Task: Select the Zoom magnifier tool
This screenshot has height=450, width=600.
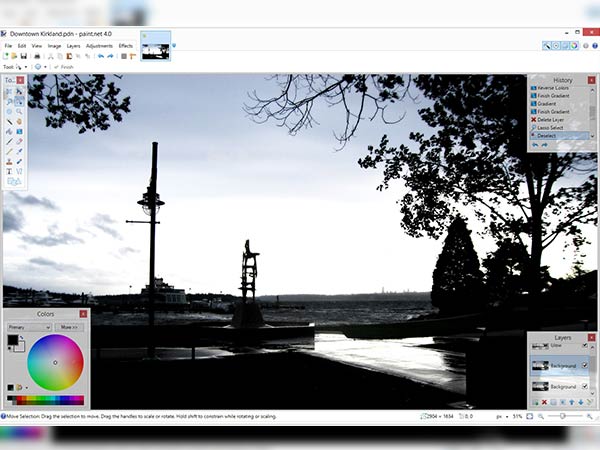Action: (x=19, y=111)
